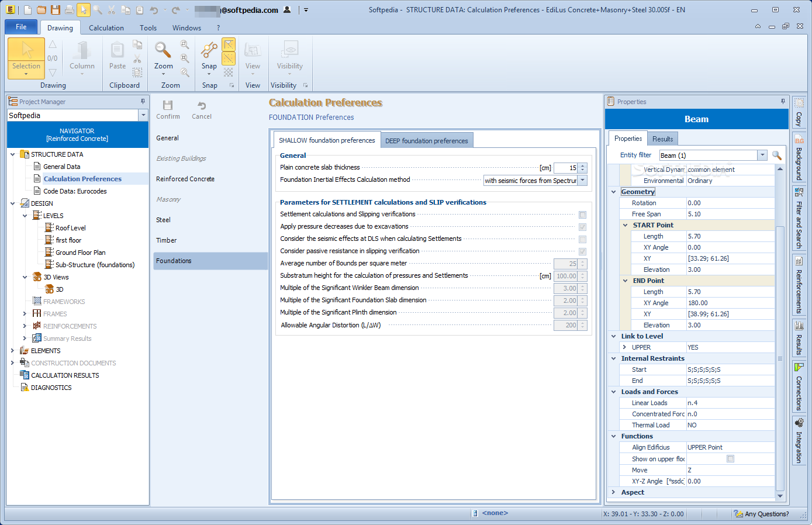Click the Plain concrete slab thickness input field
The width and height of the screenshot is (812, 525).
click(565, 168)
